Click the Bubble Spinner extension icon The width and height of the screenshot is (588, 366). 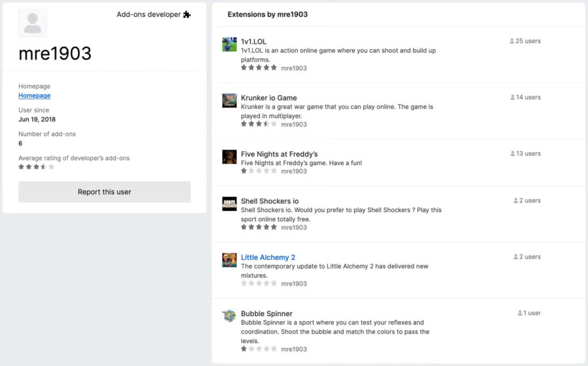tap(229, 316)
